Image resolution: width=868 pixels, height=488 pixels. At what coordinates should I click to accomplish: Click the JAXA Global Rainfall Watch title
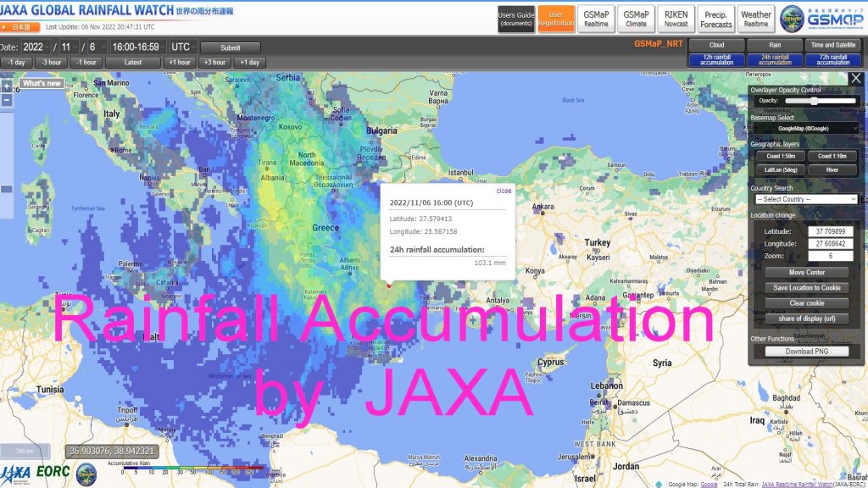[87, 10]
